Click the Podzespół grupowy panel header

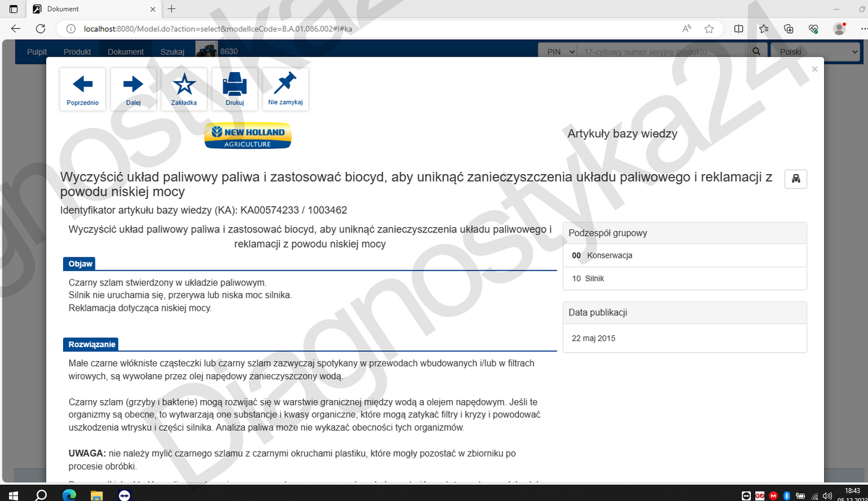tap(685, 233)
